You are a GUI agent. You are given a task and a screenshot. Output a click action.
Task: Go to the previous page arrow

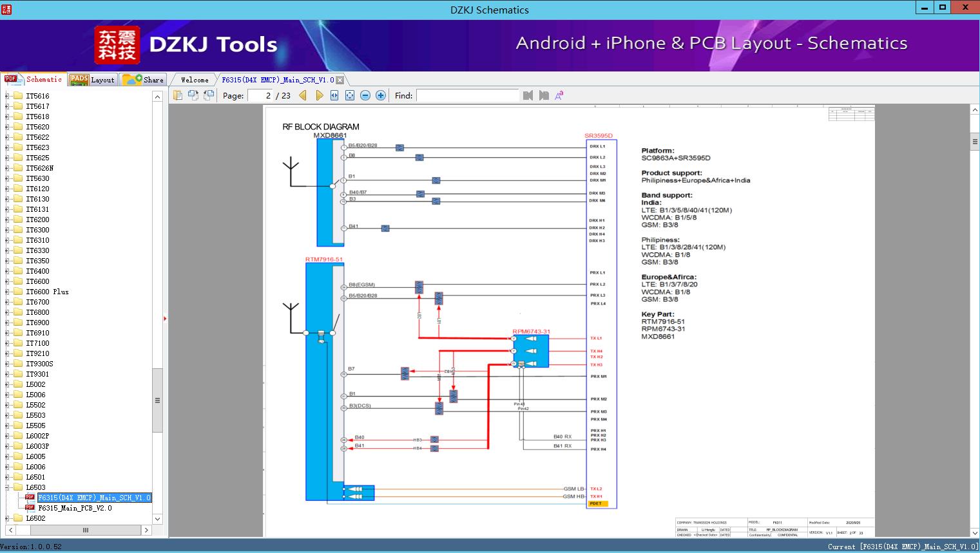(x=303, y=95)
